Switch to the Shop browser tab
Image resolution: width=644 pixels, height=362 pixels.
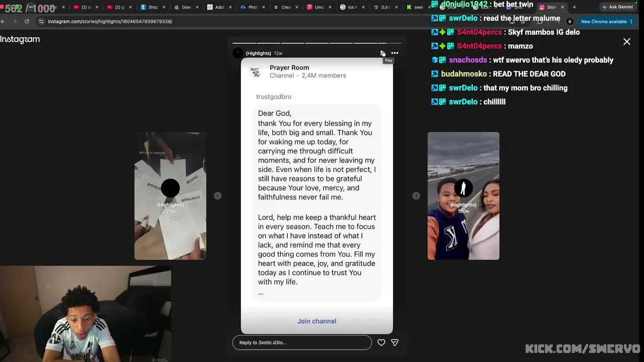click(x=153, y=7)
